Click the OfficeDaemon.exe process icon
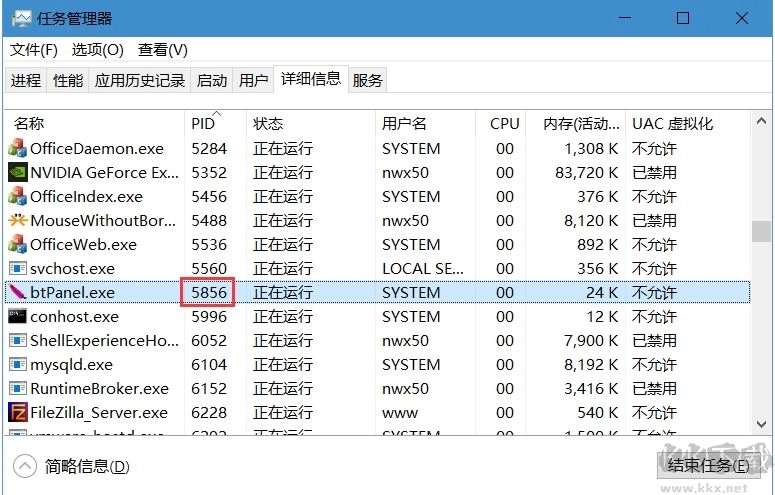 point(17,148)
